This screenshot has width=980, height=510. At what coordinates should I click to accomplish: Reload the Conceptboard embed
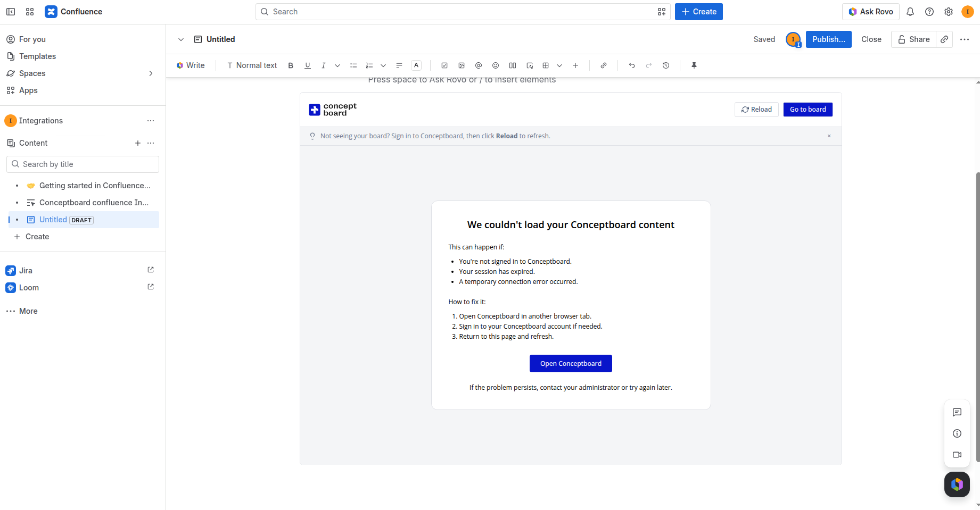pyautogui.click(x=756, y=110)
